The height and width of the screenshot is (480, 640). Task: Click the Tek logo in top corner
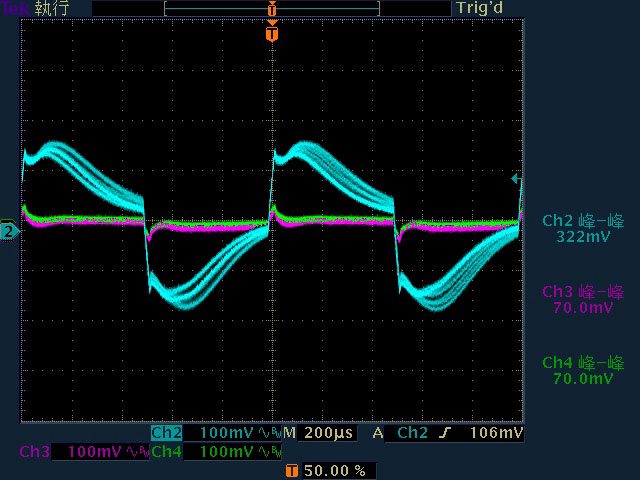pos(14,8)
